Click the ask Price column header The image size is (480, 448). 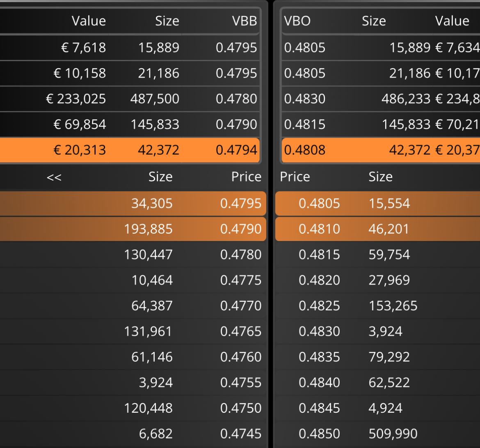(295, 177)
